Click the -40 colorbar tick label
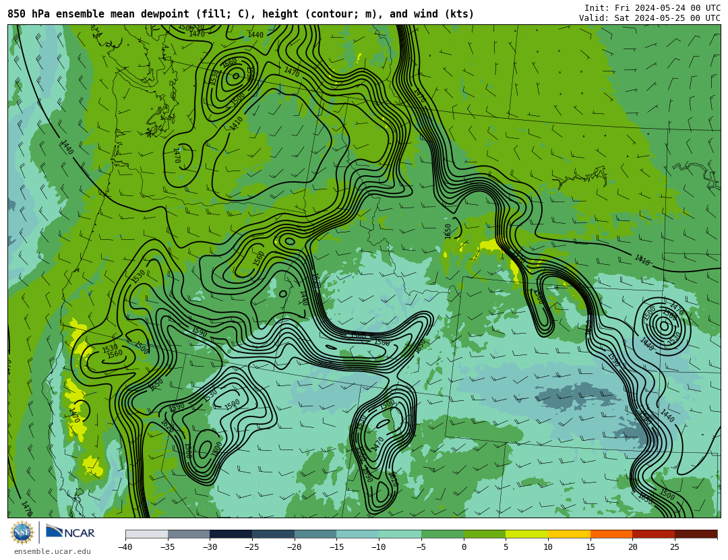The height and width of the screenshot is (560, 728). 125,547
